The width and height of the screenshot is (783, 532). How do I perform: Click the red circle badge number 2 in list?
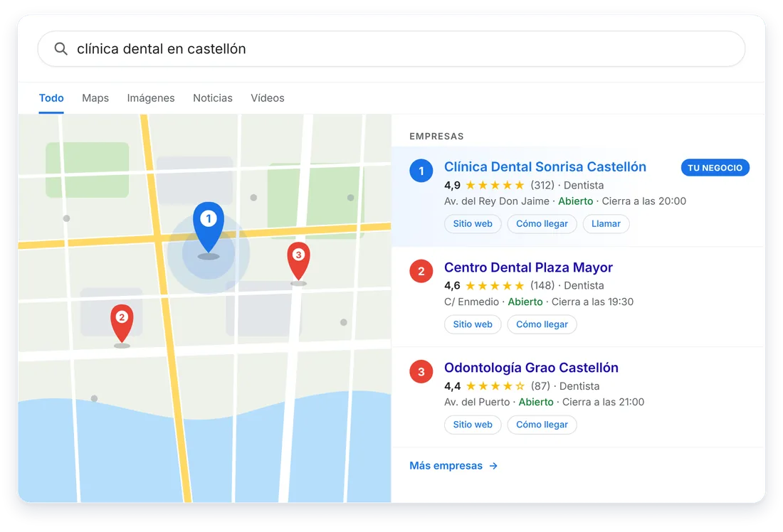421,271
